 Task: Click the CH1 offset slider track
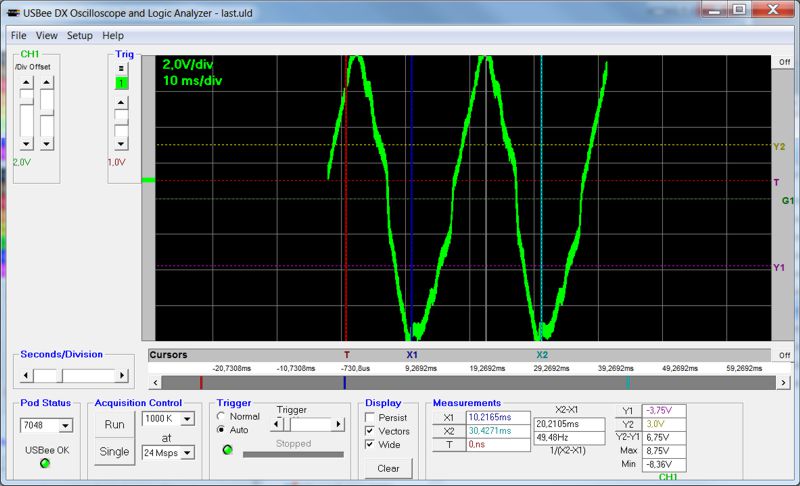pos(47,114)
